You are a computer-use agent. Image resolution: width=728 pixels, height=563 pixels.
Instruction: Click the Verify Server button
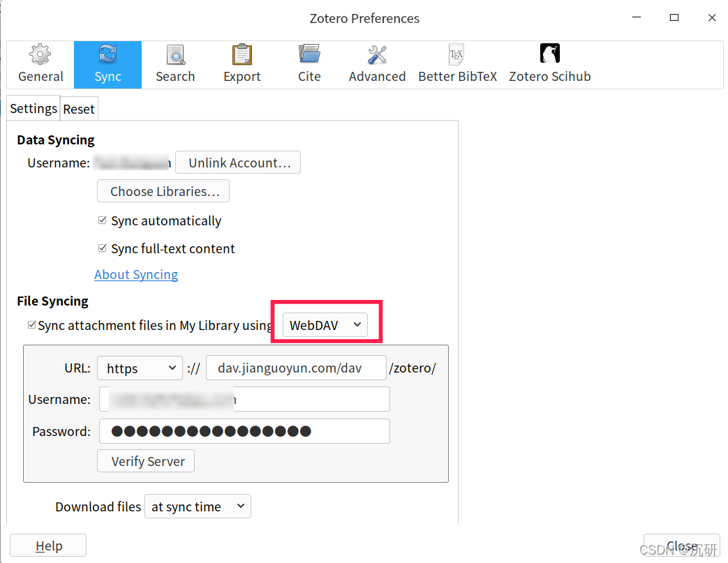pyautogui.click(x=146, y=461)
